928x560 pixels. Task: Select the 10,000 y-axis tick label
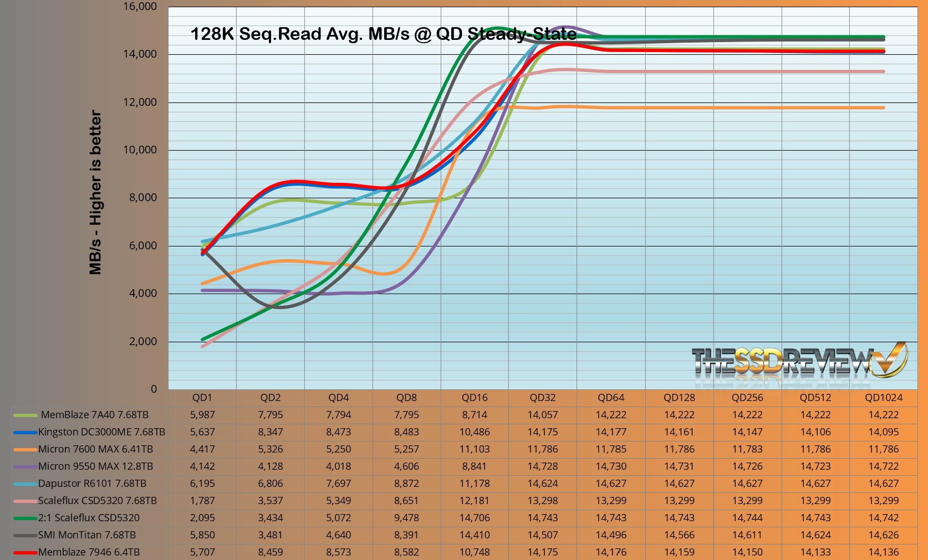click(x=140, y=150)
